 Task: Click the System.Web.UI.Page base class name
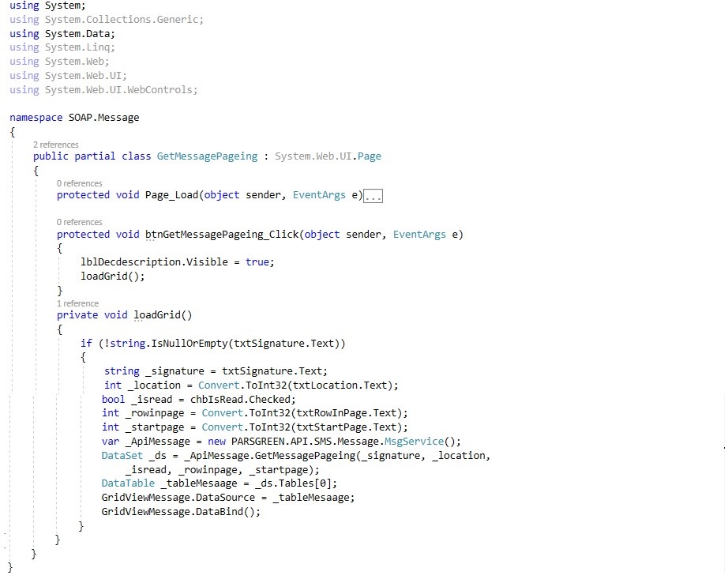328,156
